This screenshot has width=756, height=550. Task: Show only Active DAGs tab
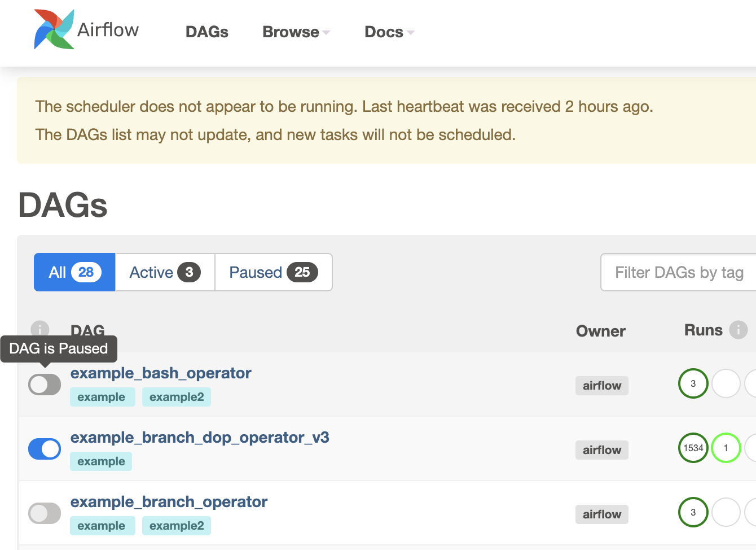[165, 272]
